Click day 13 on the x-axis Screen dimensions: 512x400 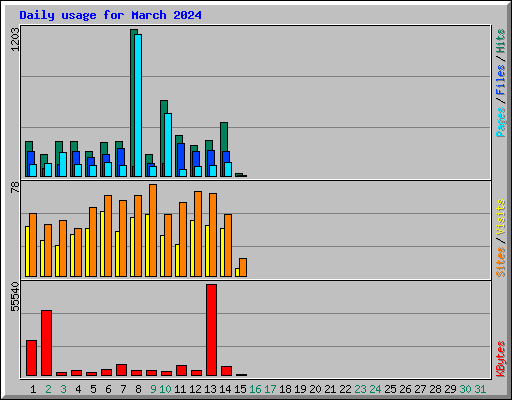[x=210, y=389]
